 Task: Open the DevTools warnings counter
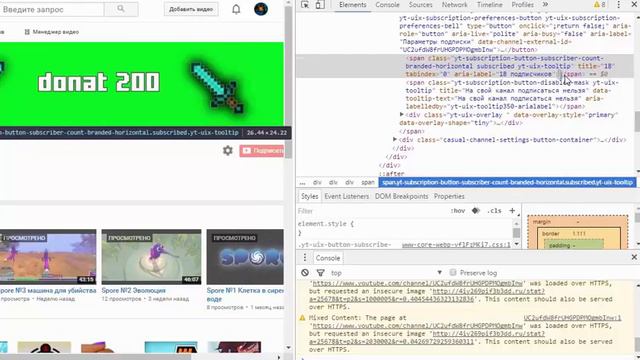[600, 4]
